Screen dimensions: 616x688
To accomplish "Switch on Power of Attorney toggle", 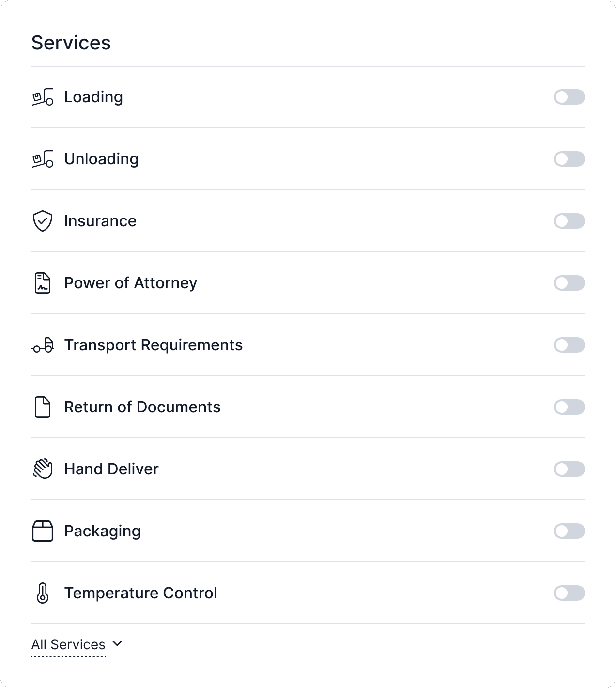I will pos(570,283).
